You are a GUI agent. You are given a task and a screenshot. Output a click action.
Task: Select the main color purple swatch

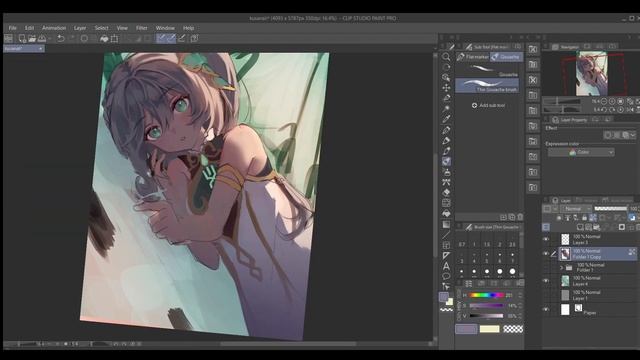pos(466,329)
